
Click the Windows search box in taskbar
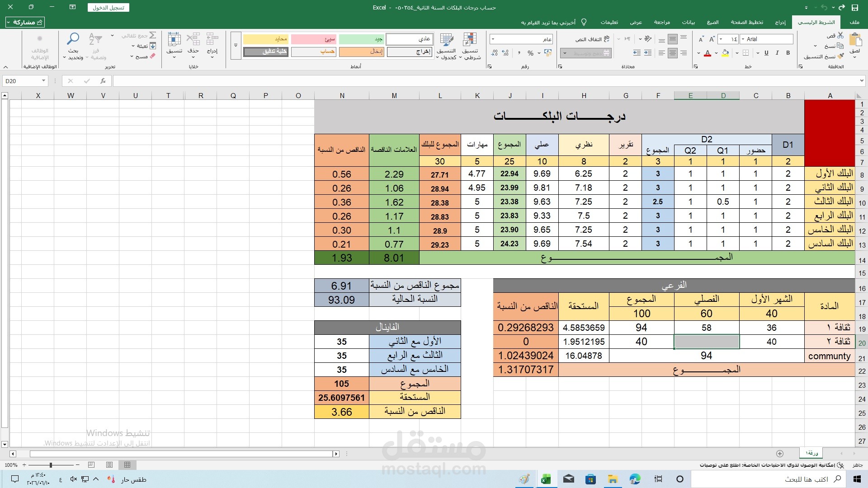pyautogui.click(x=769, y=479)
